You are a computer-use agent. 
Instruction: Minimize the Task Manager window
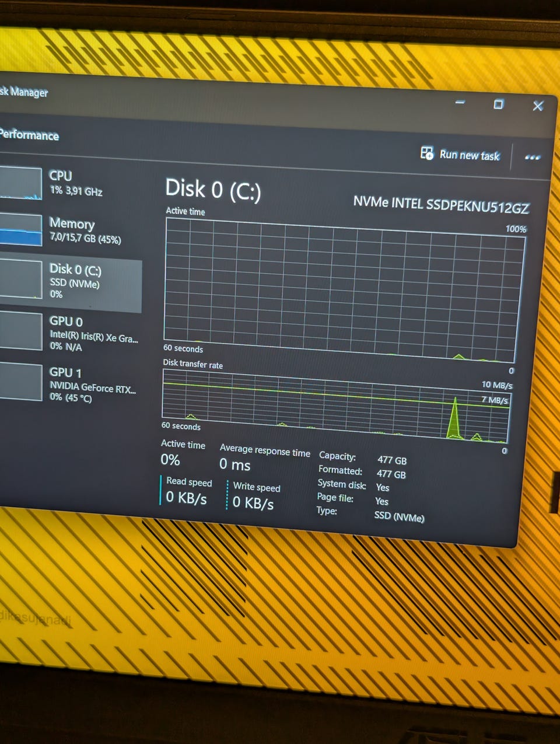click(460, 103)
